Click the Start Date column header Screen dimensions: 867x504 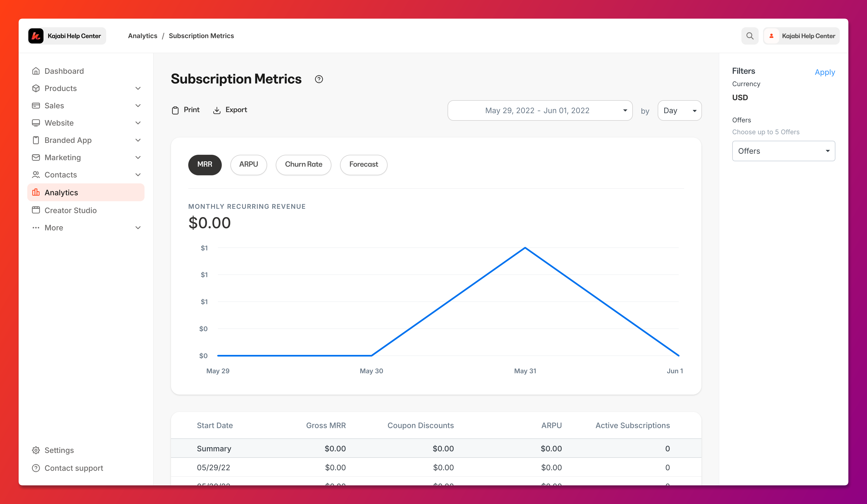215,426
